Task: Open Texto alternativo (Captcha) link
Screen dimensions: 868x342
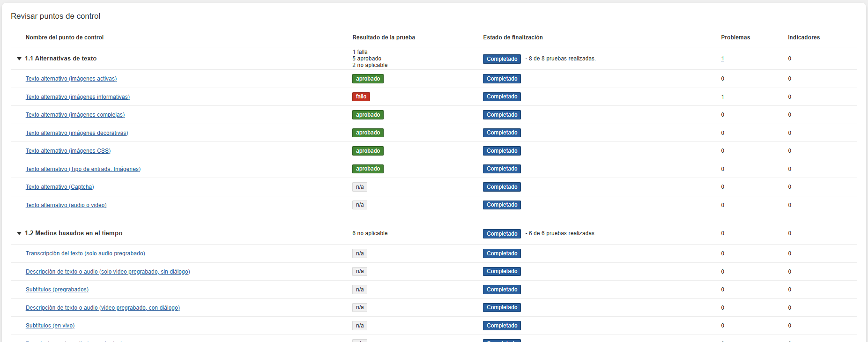Action: [59, 187]
